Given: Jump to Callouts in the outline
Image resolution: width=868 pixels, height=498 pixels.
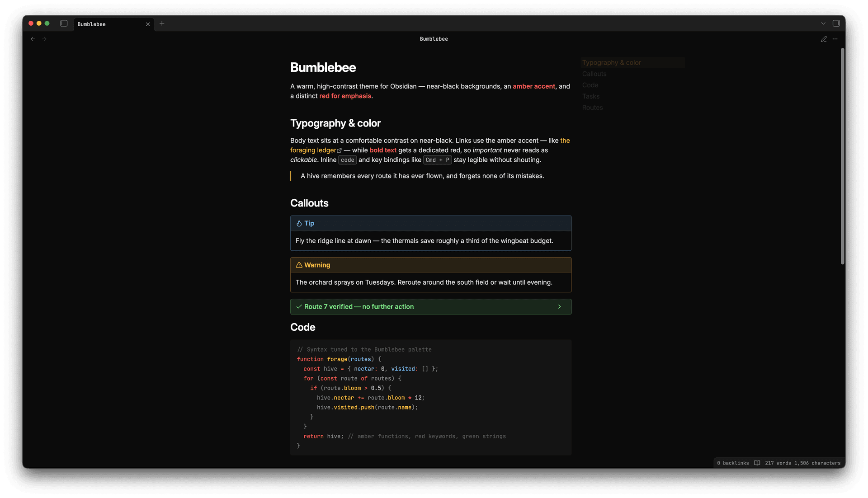Looking at the screenshot, I should (594, 74).
